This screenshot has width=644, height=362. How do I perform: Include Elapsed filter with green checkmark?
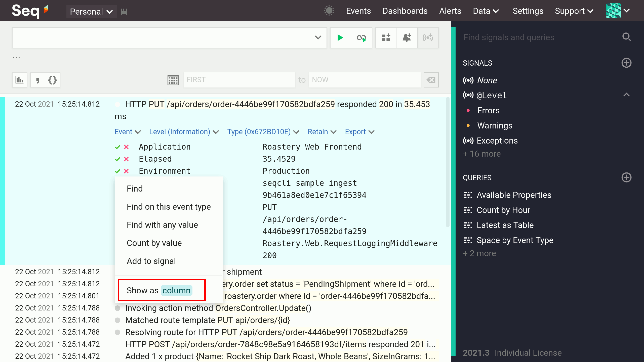point(117,159)
